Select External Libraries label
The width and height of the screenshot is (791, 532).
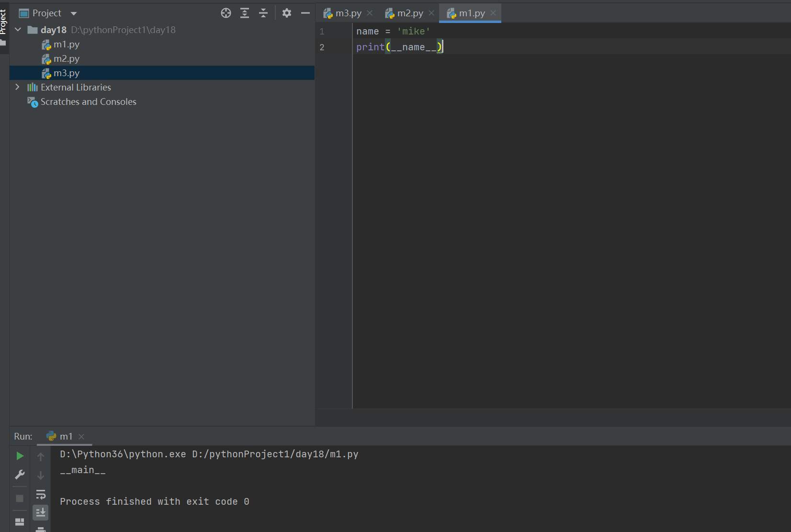click(76, 87)
